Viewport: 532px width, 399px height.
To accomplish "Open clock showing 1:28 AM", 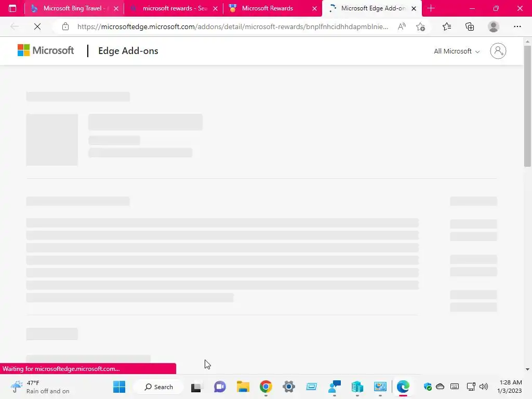I will (x=510, y=387).
